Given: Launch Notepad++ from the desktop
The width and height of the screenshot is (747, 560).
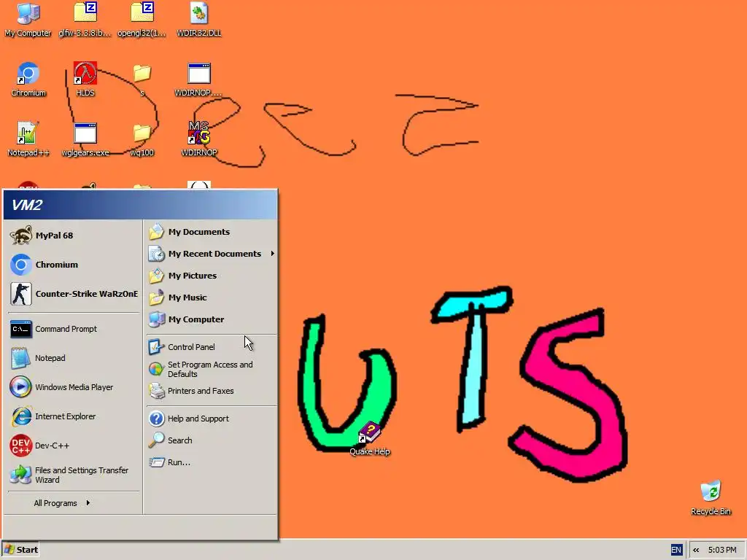Looking at the screenshot, I should (x=28, y=139).
